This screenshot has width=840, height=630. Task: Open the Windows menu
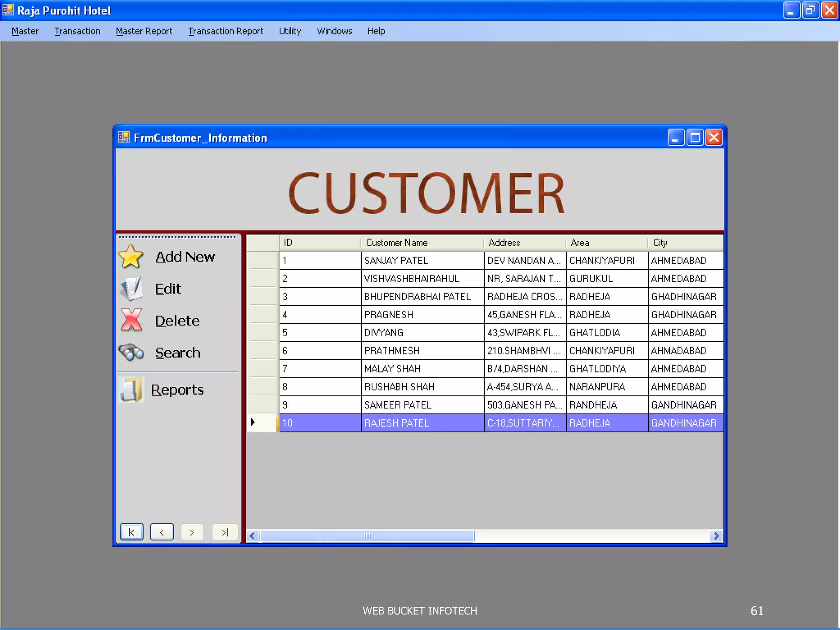click(334, 31)
